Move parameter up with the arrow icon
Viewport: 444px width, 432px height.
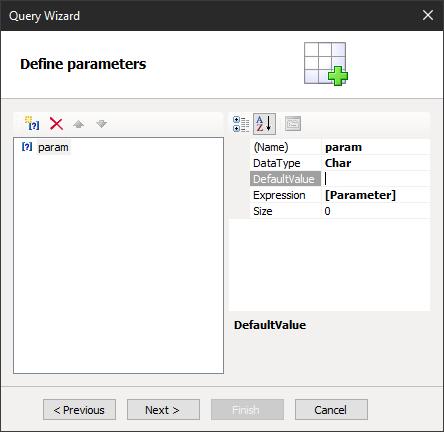[x=78, y=124]
